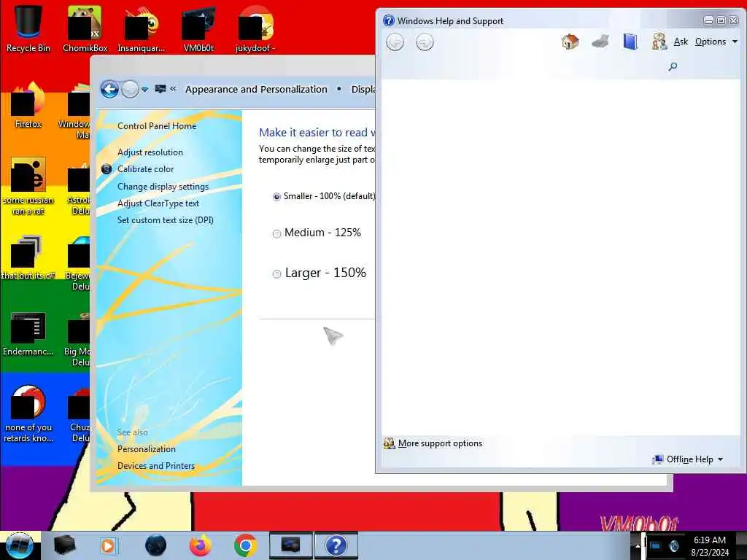Click Help forward button in Help and Support
The width and height of the screenshot is (747, 560).
(x=425, y=42)
